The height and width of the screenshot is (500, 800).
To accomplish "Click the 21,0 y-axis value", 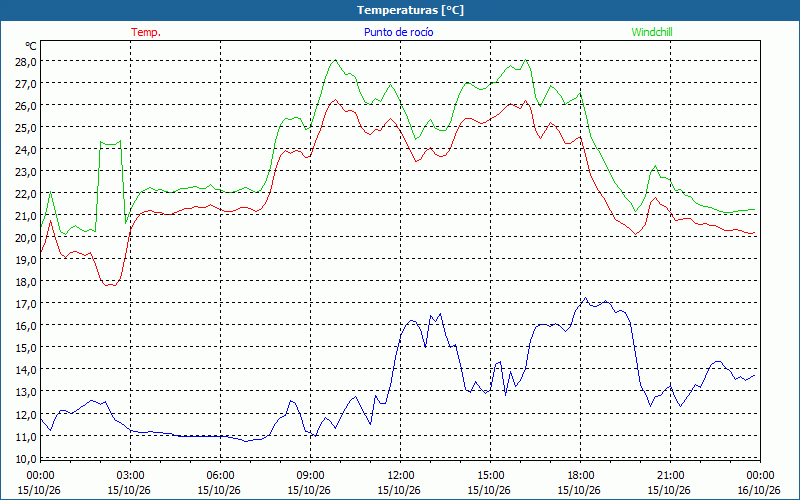I will pyautogui.click(x=25, y=215).
